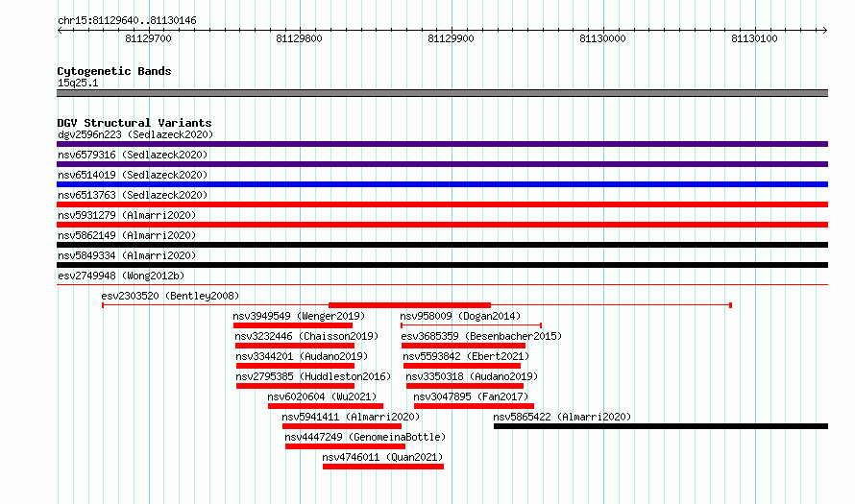The height and width of the screenshot is (504, 855).
Task: Click the red bar under nsv3344201
Action: click(x=295, y=366)
